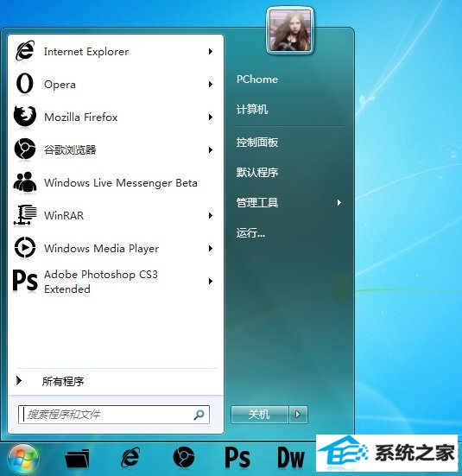This screenshot has height=476, width=462.
Task: Click the arrow beside 所有程序
Action: 19,380
